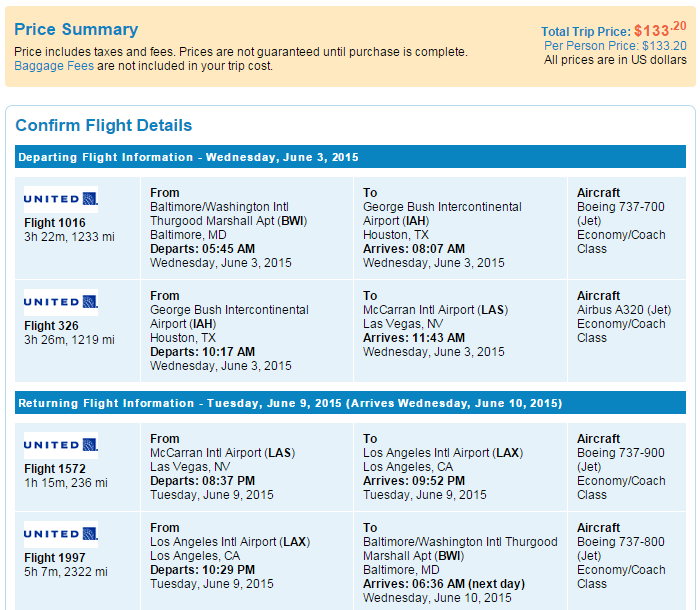Click Arrives 06:36 AM next day text
Screen dimensions: 700x610
click(x=444, y=584)
